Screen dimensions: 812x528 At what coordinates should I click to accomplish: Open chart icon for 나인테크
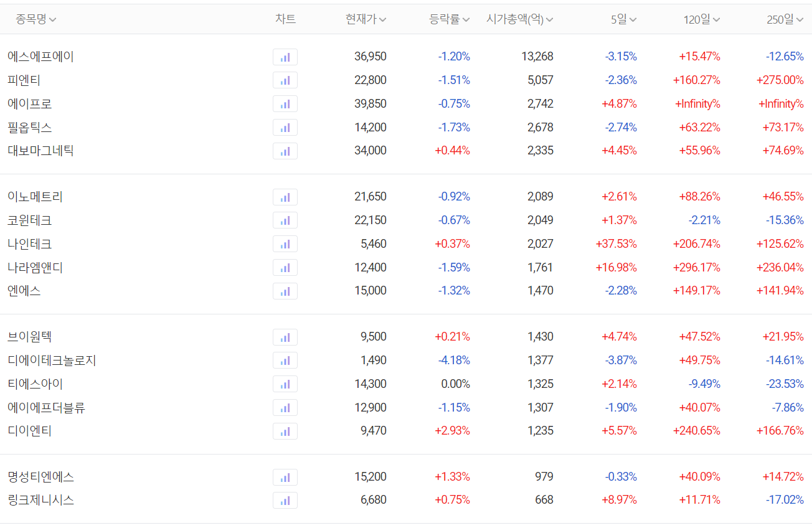click(285, 244)
